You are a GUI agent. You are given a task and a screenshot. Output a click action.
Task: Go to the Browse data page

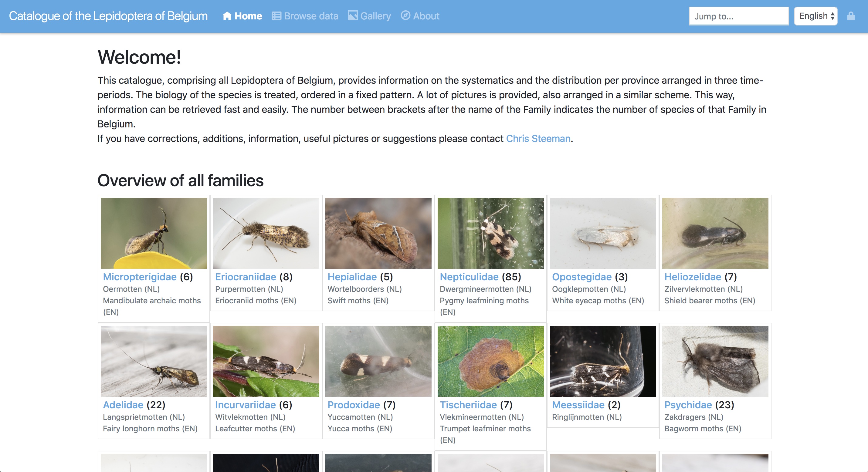311,16
